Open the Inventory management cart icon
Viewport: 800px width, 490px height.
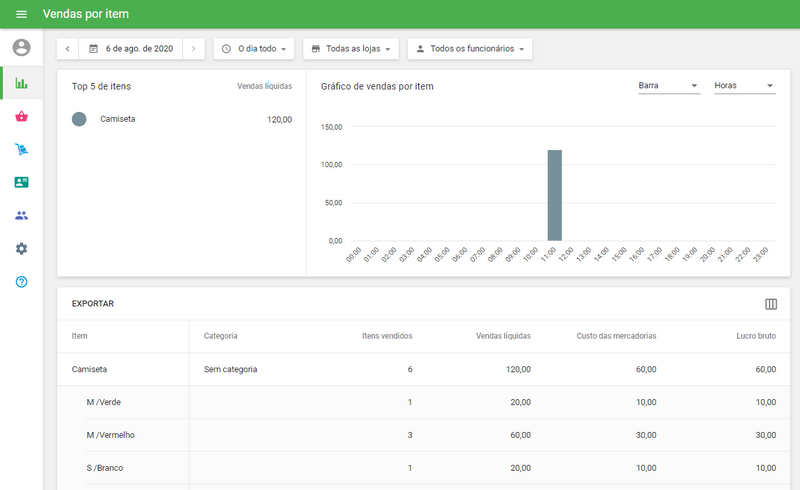coord(21,149)
